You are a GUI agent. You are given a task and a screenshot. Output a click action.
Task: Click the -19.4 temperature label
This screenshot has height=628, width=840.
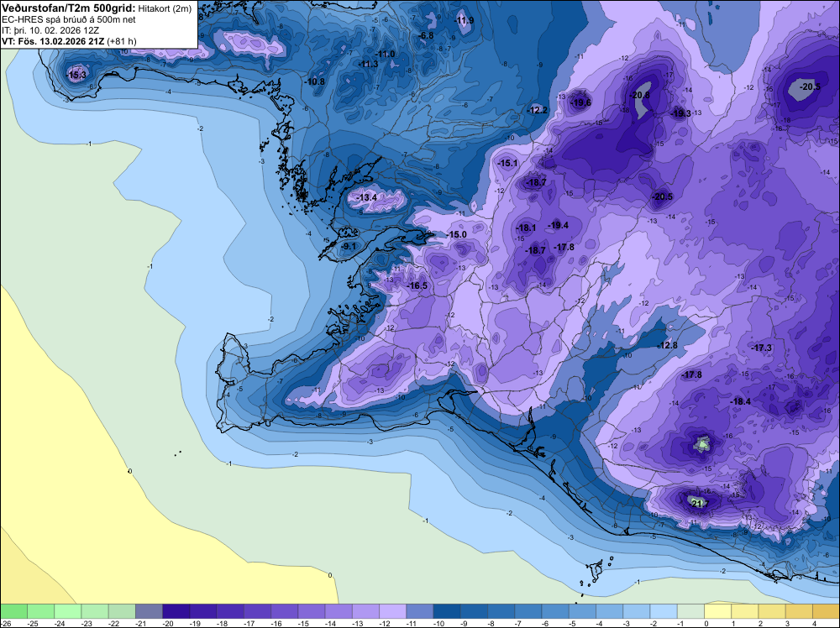click(x=559, y=225)
